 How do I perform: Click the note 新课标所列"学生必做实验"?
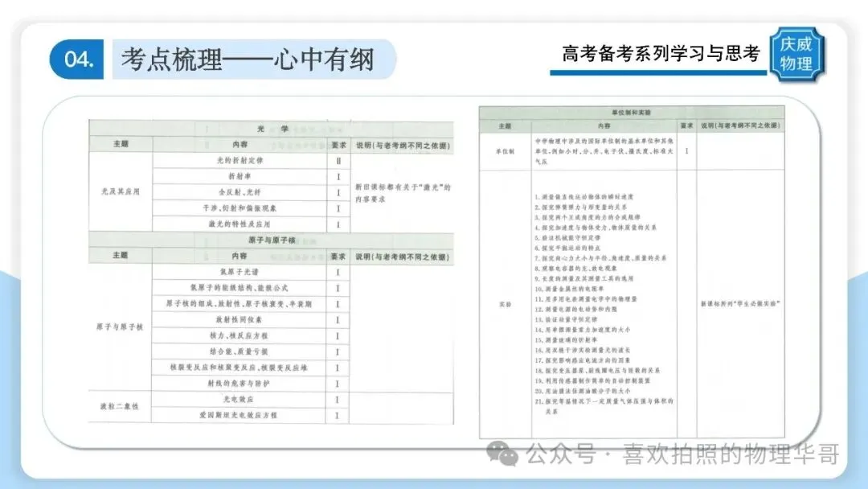[x=740, y=304]
